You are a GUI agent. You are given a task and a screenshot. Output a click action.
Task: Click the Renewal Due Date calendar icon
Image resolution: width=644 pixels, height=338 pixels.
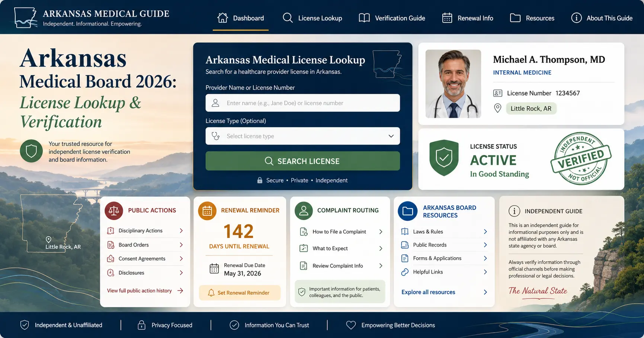click(x=214, y=268)
